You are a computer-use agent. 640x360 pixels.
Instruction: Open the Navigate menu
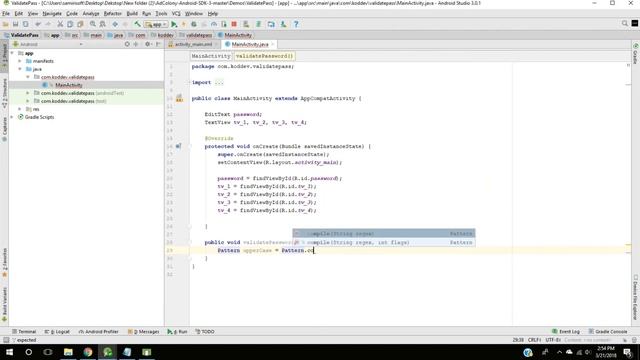point(52,13)
